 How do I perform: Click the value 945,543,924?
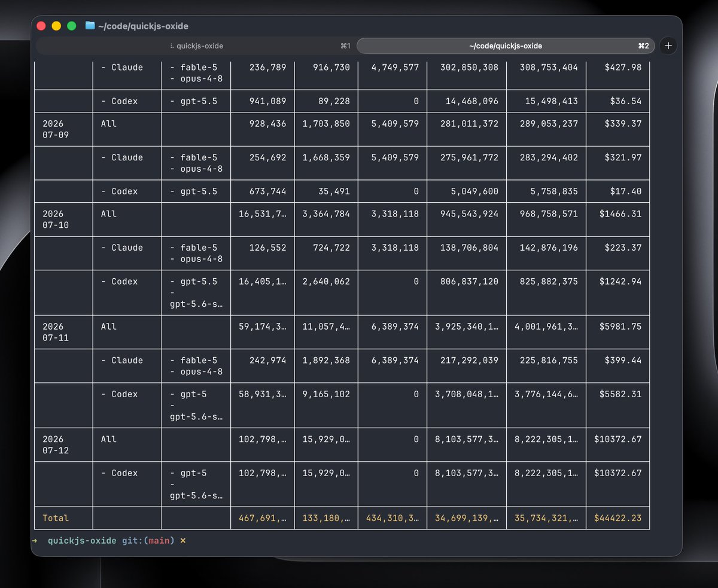tap(469, 214)
